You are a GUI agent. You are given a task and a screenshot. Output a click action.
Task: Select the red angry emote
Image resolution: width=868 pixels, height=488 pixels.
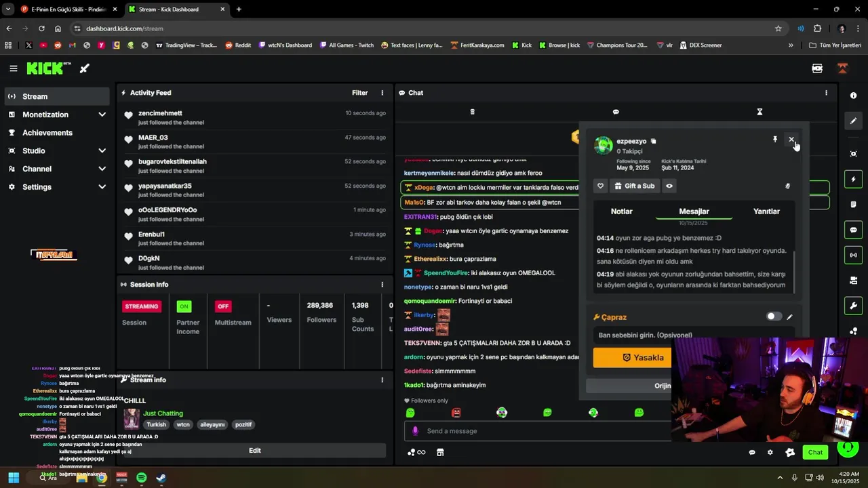click(456, 413)
